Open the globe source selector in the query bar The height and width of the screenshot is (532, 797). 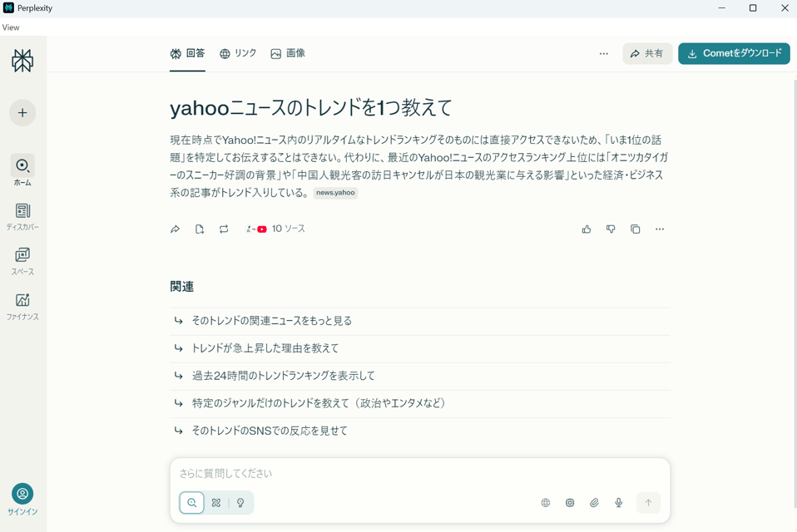(x=546, y=503)
